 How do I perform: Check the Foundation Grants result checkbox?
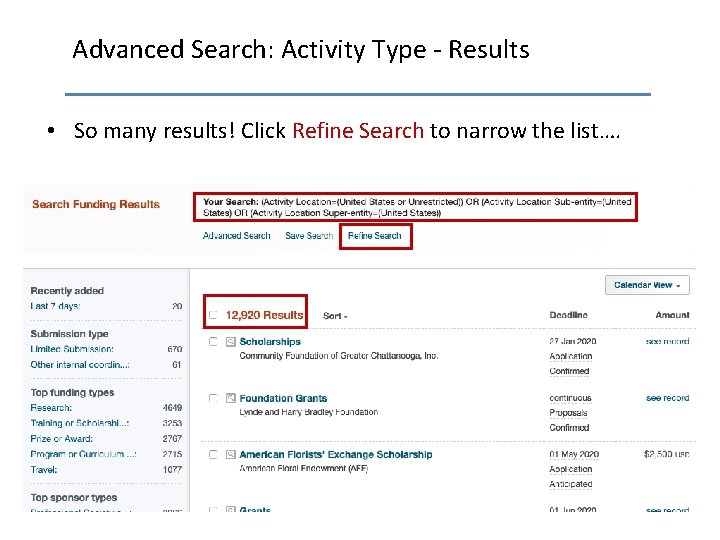point(213,398)
